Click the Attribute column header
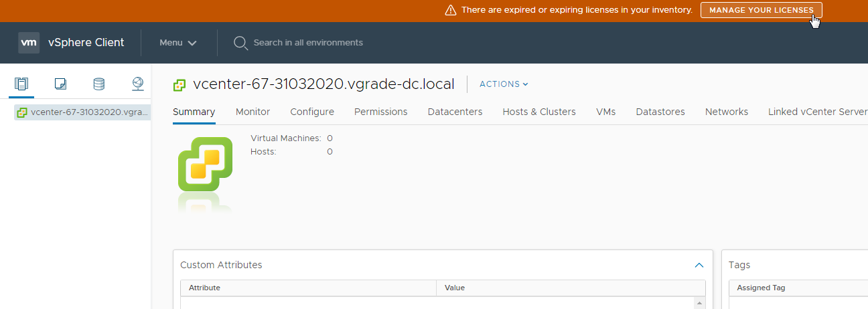This screenshot has height=309, width=868. coord(204,288)
